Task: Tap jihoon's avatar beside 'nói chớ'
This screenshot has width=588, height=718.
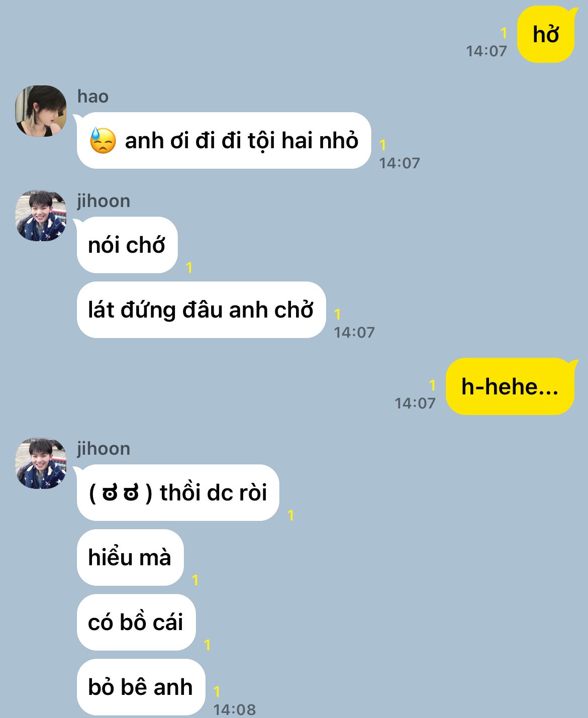Action: click(41, 216)
